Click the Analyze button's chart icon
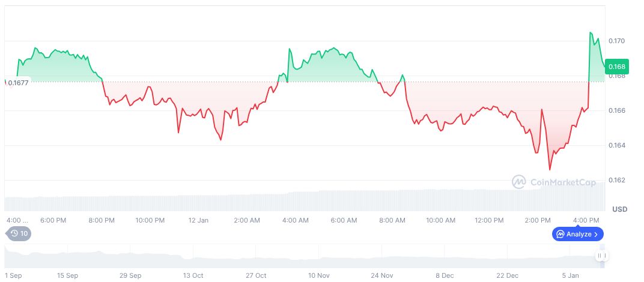Screen dimensions: 644x282 [x=560, y=234]
